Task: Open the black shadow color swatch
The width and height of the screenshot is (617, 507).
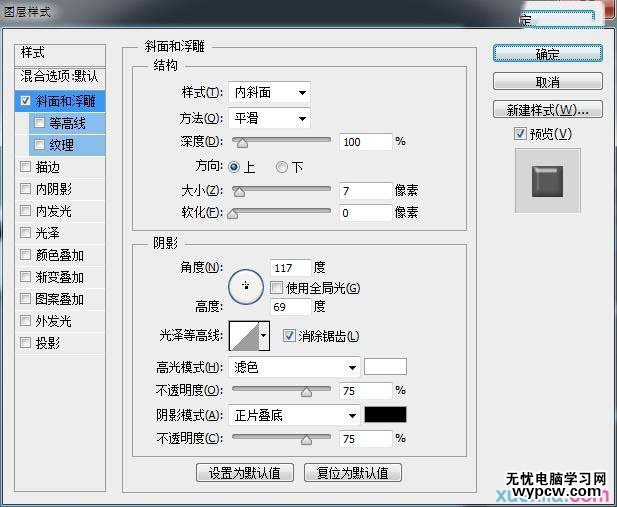Action: 385,414
